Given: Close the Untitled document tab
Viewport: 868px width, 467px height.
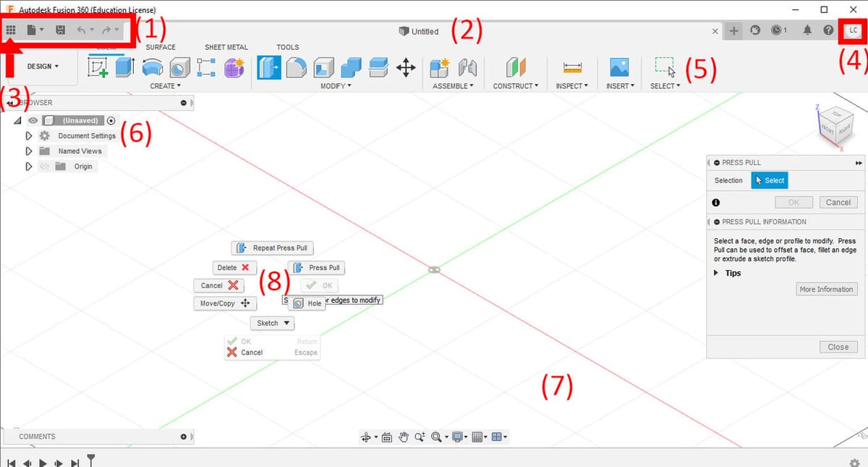Looking at the screenshot, I should pyautogui.click(x=715, y=31).
